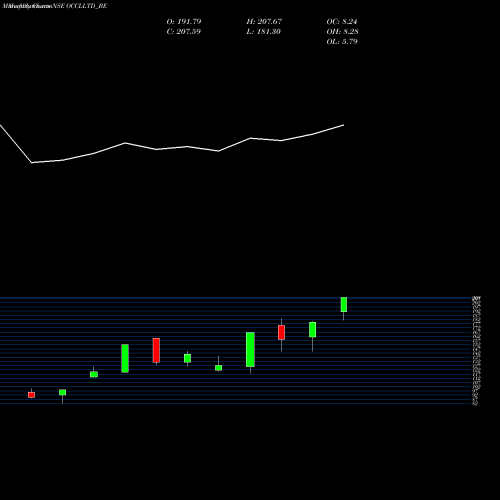The height and width of the screenshot is (500, 500).
Task: Select the tallest red candlestick body
Action: [x=156, y=350]
